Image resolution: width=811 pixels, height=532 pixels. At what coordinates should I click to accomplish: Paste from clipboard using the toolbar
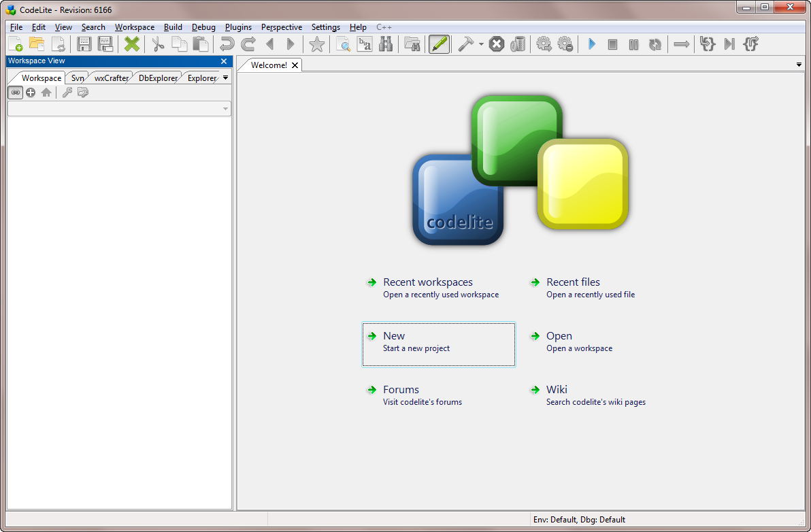(x=200, y=44)
